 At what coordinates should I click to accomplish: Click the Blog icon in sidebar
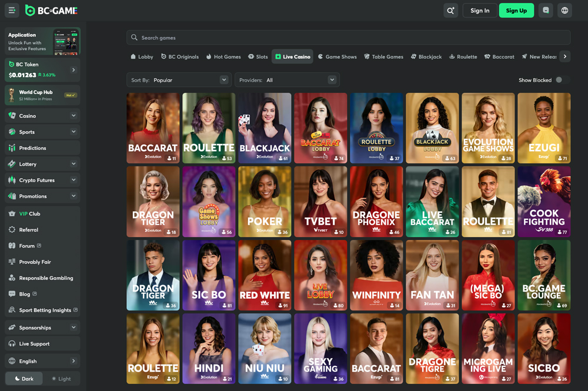[x=12, y=294]
